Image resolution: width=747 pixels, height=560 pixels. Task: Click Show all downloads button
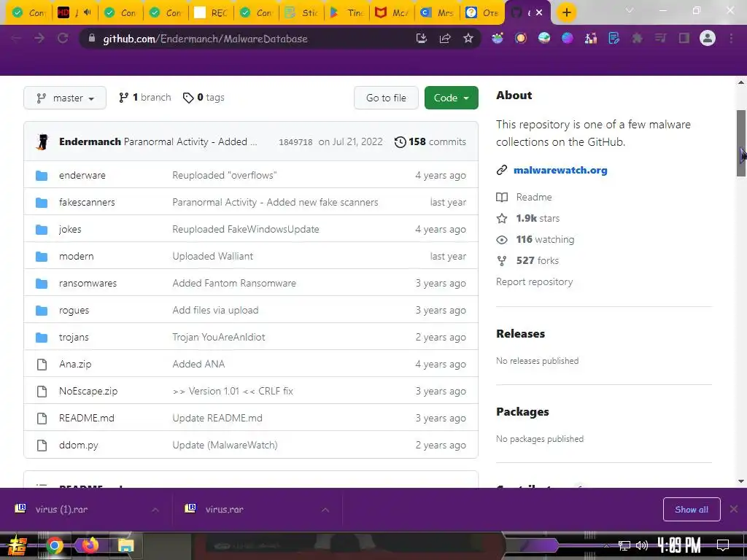tap(692, 510)
